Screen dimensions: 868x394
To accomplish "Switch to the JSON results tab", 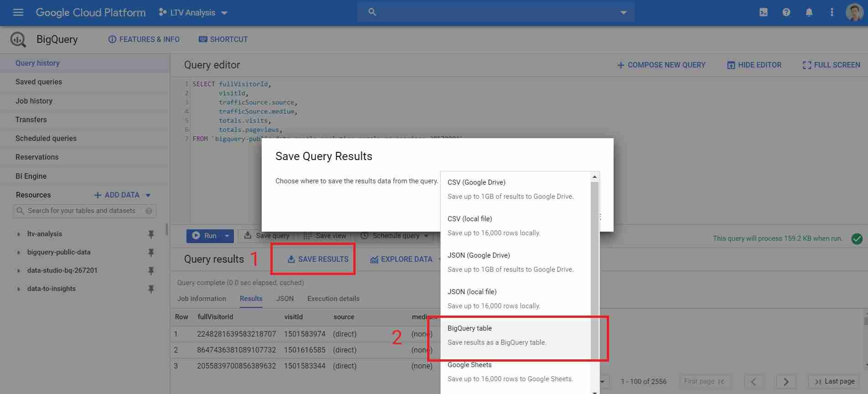I will [x=285, y=299].
